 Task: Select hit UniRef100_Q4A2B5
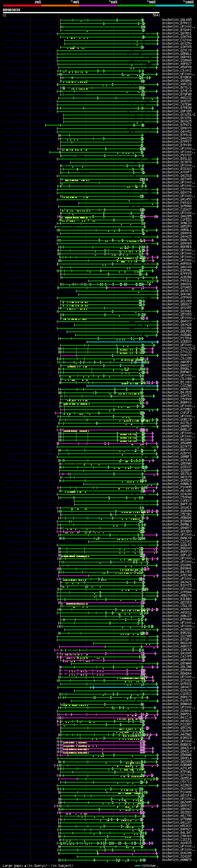177,216
